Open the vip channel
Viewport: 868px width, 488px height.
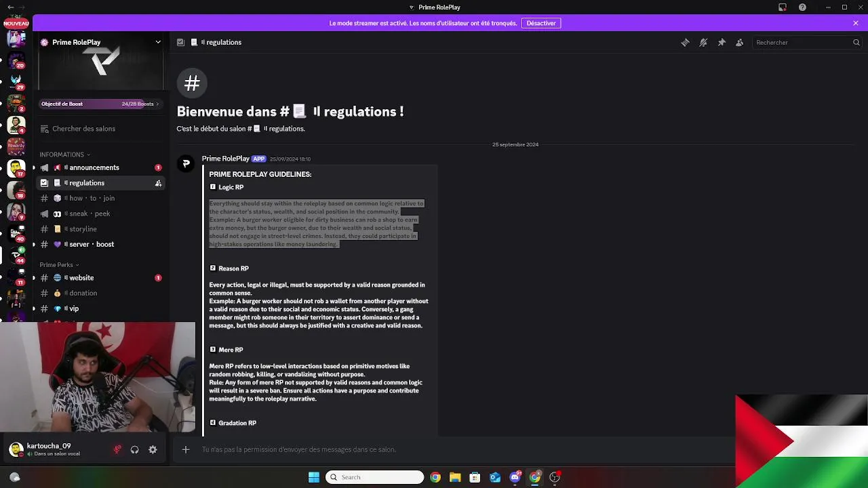point(100,308)
